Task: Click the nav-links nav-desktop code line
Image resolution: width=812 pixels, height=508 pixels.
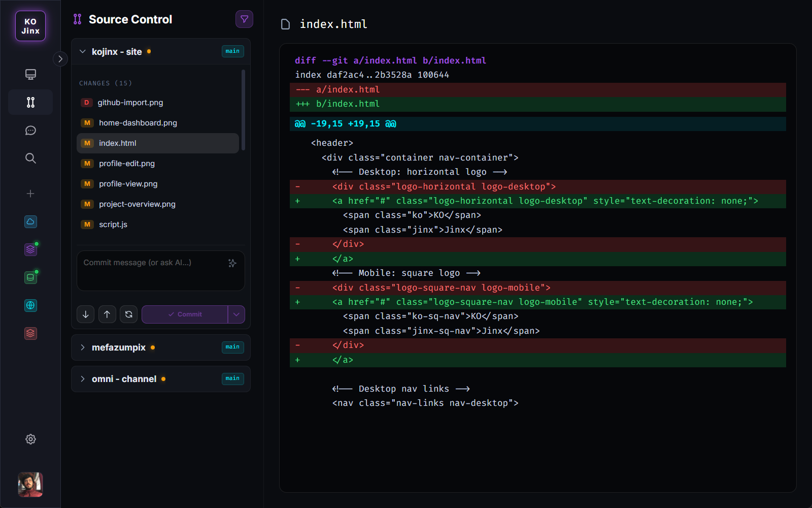Action: (x=425, y=403)
